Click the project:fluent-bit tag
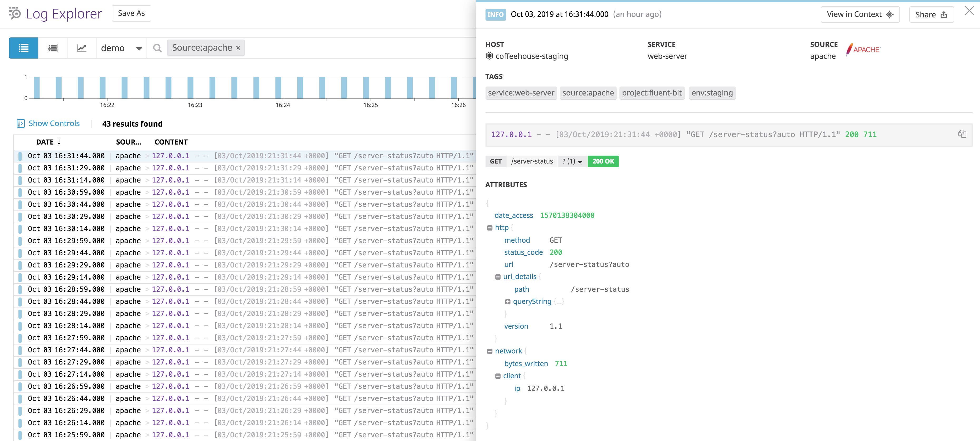 tap(651, 93)
